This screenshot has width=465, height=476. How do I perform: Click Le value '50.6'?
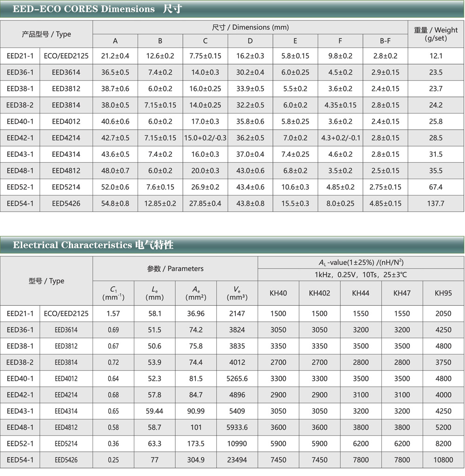coord(154,346)
